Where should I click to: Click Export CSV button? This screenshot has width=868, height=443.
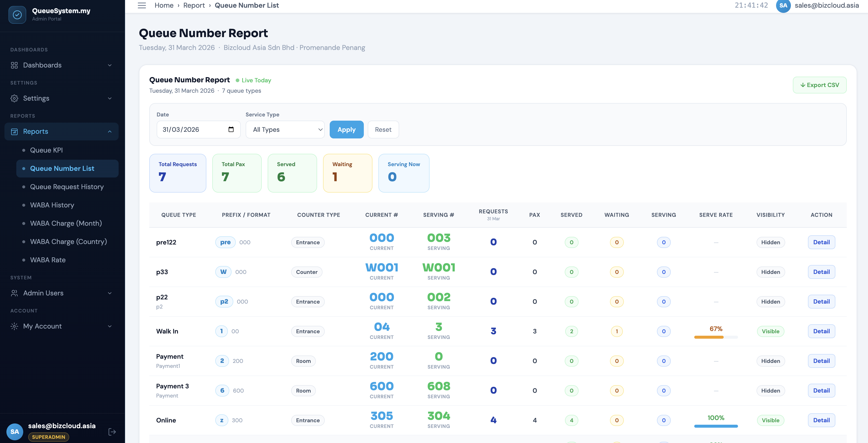tap(820, 85)
